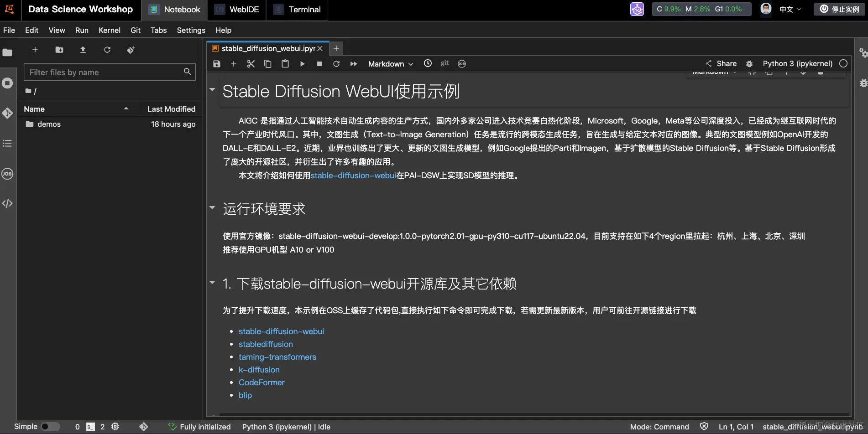Image resolution: width=868 pixels, height=434 pixels.
Task: Open the Git sidebar panel
Action: (7, 113)
